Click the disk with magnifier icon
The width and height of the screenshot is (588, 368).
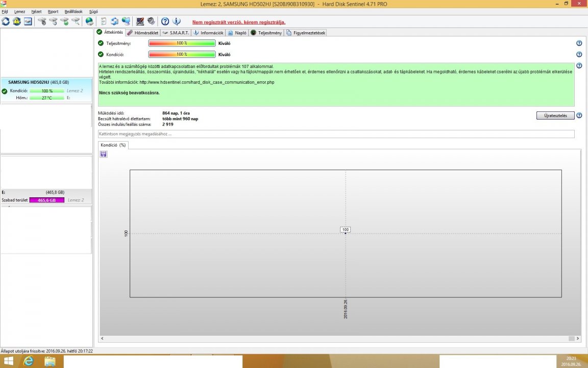click(76, 21)
